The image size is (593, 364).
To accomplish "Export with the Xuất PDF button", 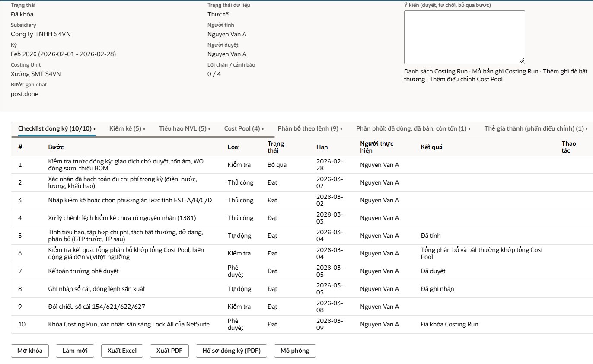I will (x=169, y=351).
